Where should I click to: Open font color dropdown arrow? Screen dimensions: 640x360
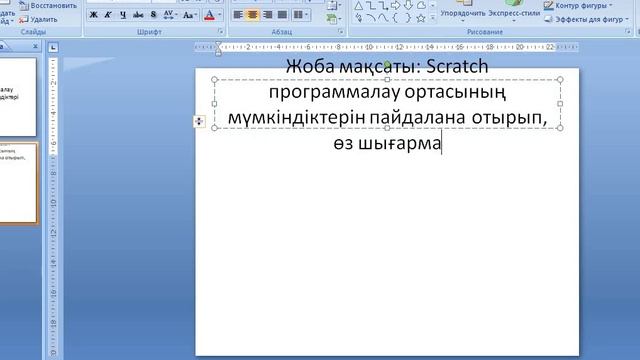(x=220, y=15)
